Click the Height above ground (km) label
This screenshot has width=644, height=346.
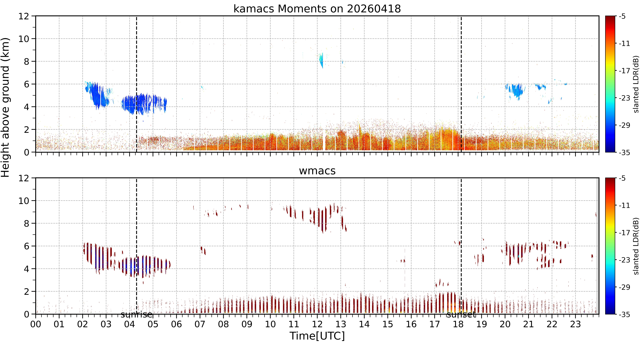(5, 107)
